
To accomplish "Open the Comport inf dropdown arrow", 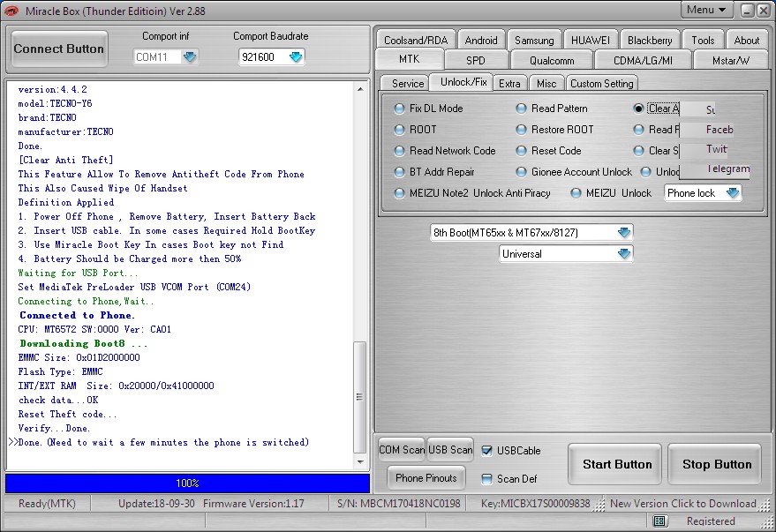I will (x=190, y=56).
